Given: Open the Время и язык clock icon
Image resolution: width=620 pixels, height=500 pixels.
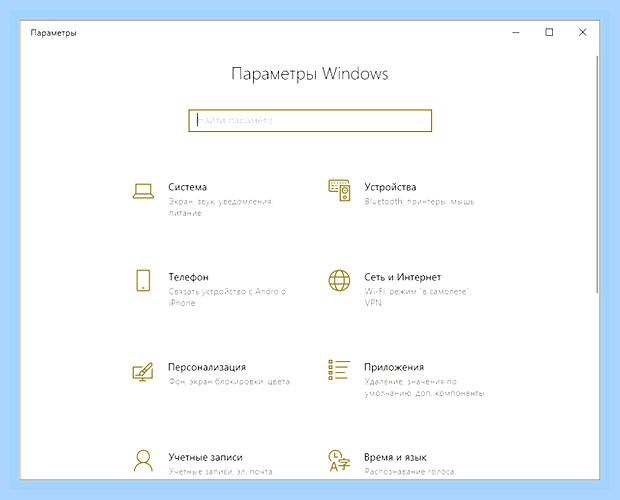Looking at the screenshot, I should point(339,461).
